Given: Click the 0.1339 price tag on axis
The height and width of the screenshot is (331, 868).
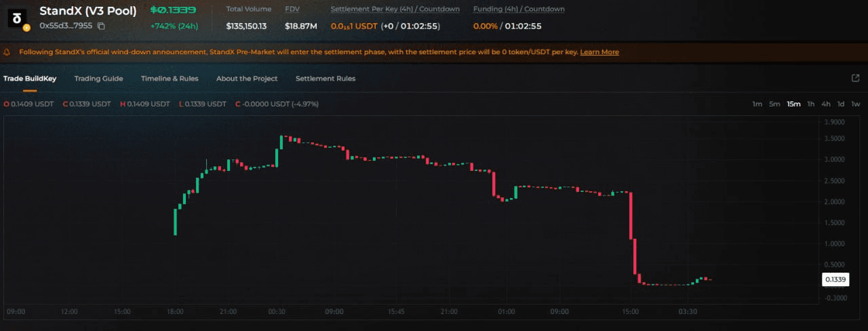Looking at the screenshot, I should (x=835, y=279).
